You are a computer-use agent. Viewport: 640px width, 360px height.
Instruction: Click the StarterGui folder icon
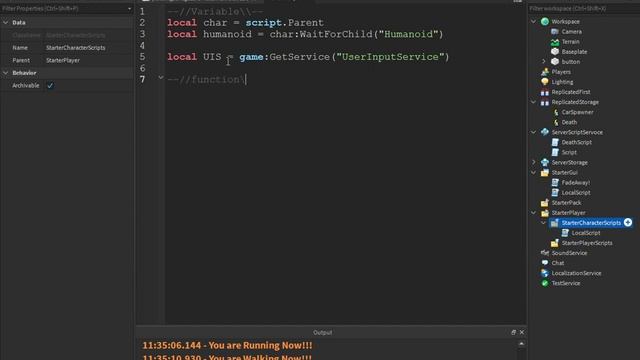(544, 173)
